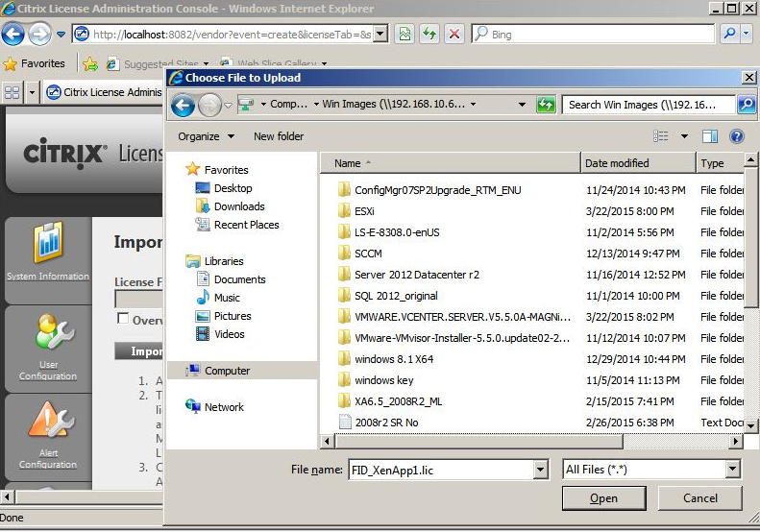760x532 pixels.
Task: Click the vertical scrollbar down arrow in file list
Action: [750, 426]
